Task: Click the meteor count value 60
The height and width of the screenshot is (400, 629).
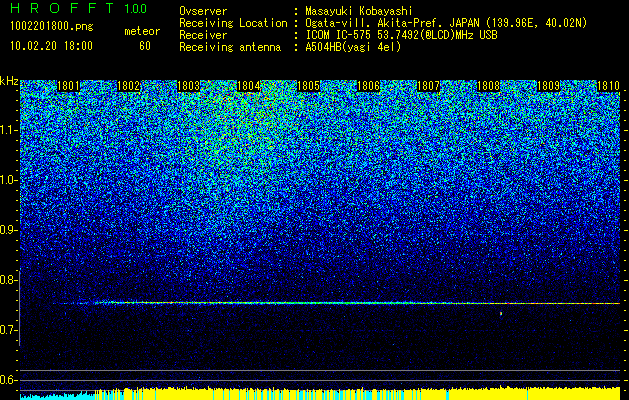Action: pyautogui.click(x=145, y=46)
